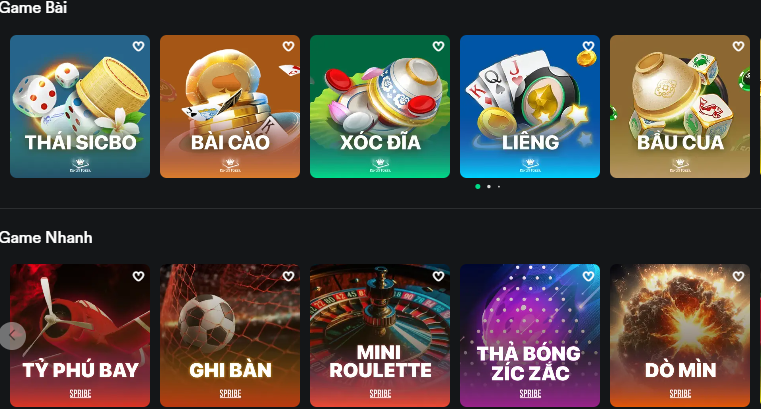Select the second carousel page dot
The width and height of the screenshot is (761, 409).
coord(489,186)
